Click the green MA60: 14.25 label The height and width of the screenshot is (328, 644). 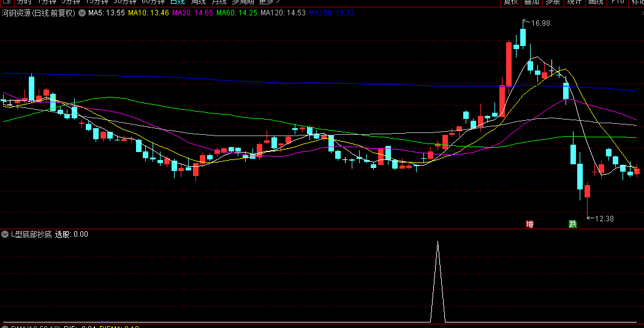pyautogui.click(x=237, y=13)
